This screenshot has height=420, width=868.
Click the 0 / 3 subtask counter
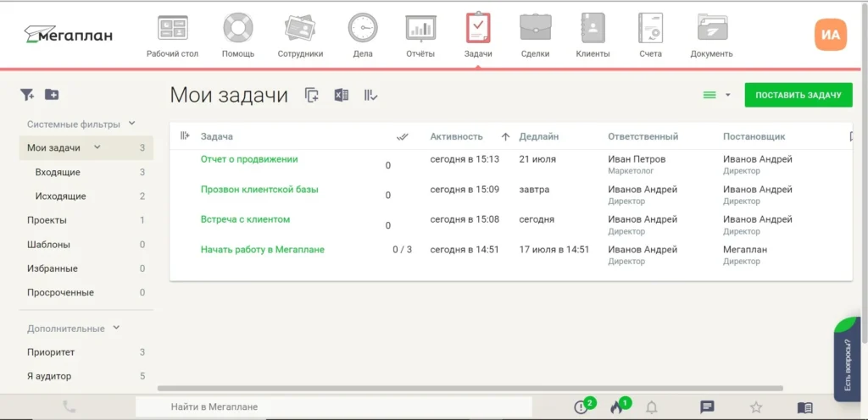click(x=403, y=250)
